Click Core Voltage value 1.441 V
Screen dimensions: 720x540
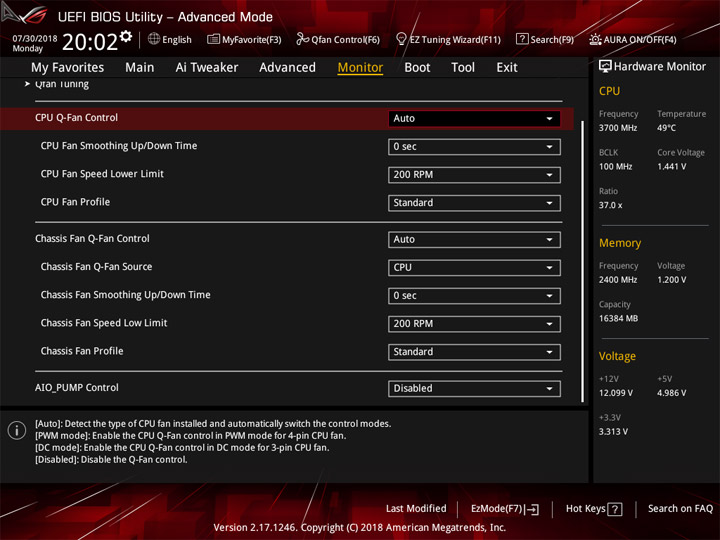click(x=671, y=166)
